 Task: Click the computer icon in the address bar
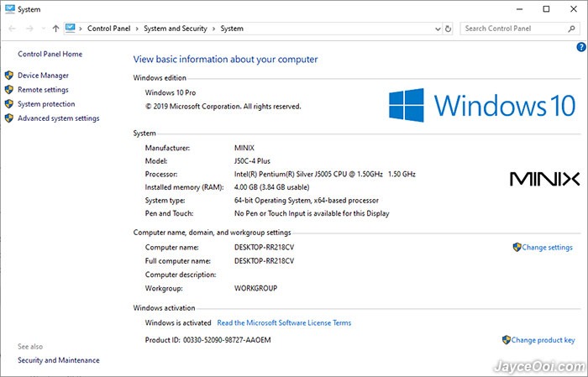click(70, 28)
